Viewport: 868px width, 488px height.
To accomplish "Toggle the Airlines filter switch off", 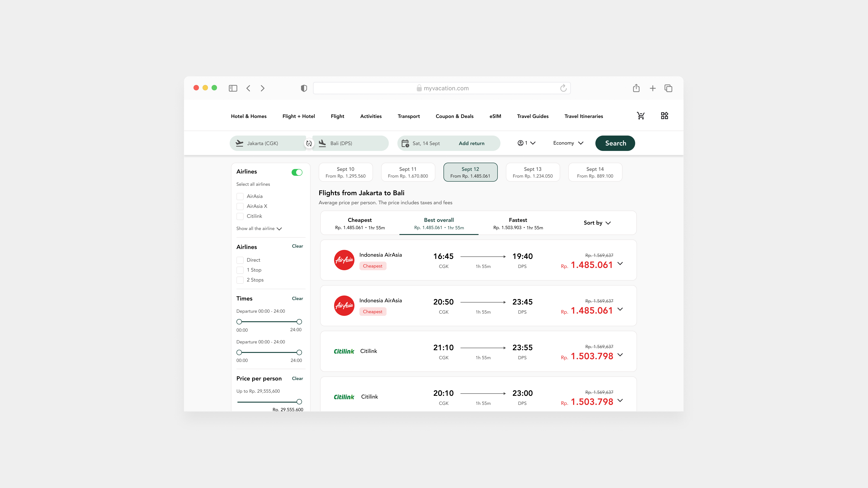I will click(x=297, y=172).
